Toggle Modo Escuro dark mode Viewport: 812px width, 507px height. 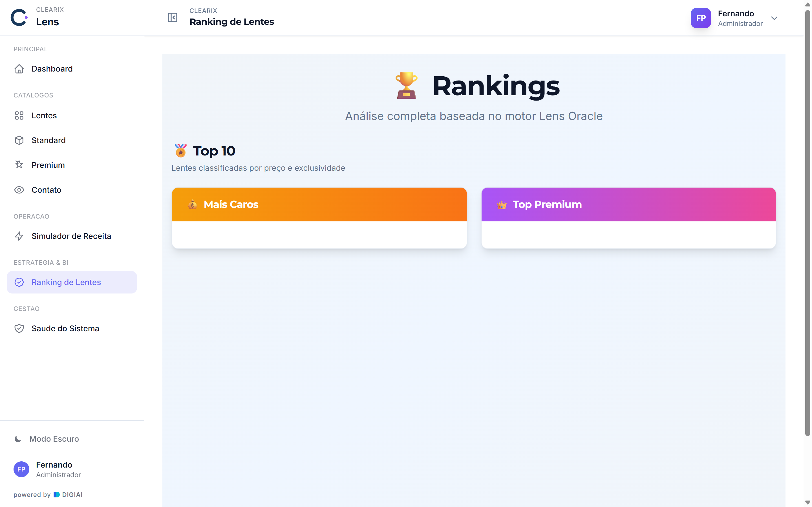pos(47,439)
